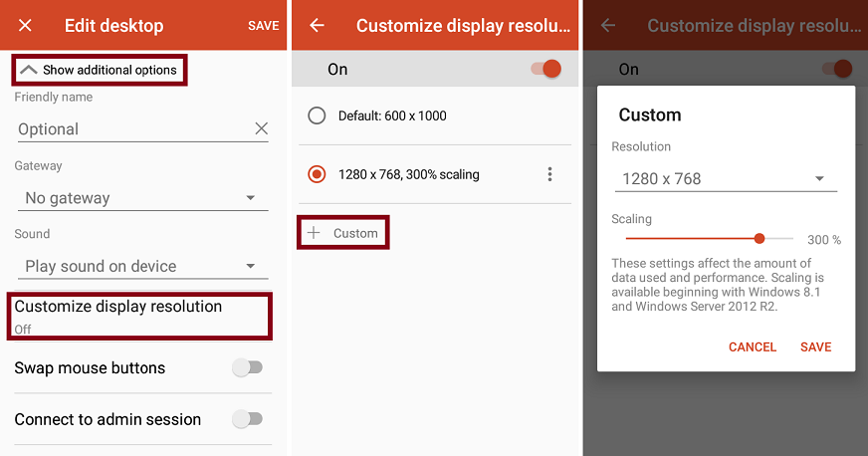The width and height of the screenshot is (868, 456).
Task: Turn off the custom resolution On switch
Action: [x=545, y=69]
